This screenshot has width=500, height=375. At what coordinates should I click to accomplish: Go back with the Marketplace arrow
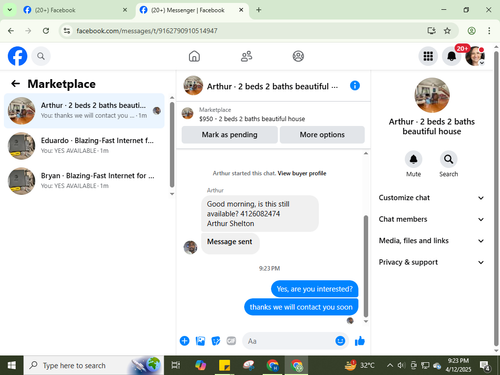coord(15,83)
